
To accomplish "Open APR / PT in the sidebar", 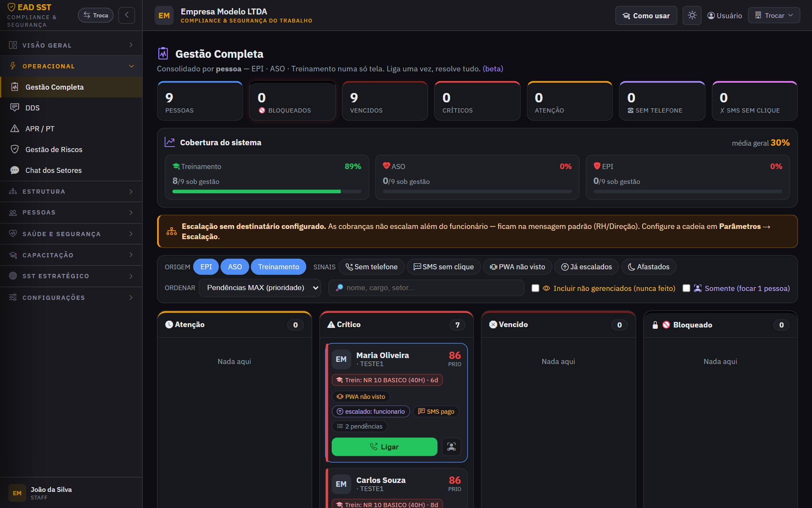I will [71, 129].
